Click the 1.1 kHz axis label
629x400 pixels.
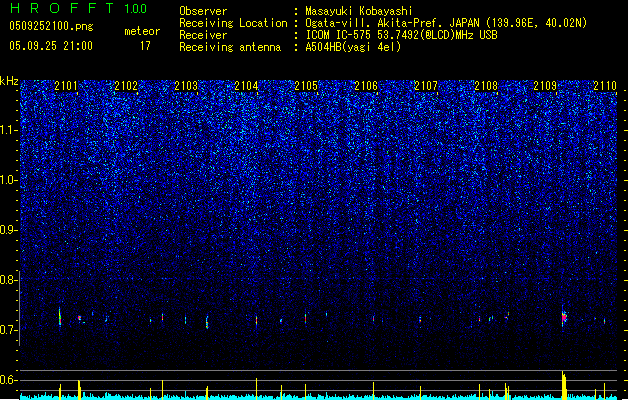coord(8,130)
